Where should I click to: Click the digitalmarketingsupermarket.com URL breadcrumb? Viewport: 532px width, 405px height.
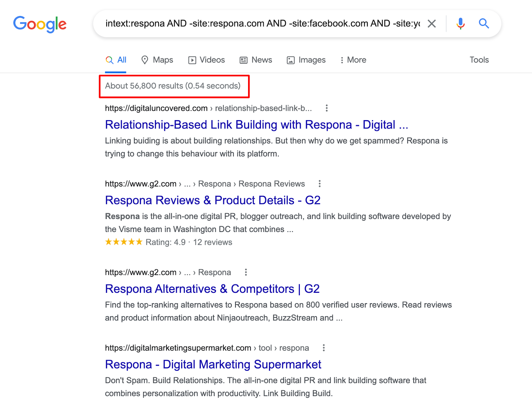[x=207, y=348]
